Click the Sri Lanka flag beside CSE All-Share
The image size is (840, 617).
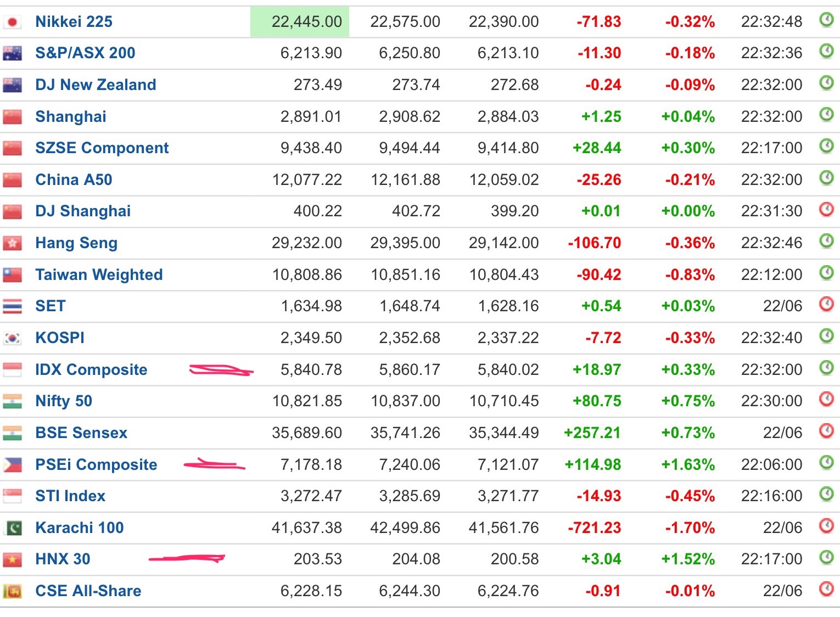[12, 591]
